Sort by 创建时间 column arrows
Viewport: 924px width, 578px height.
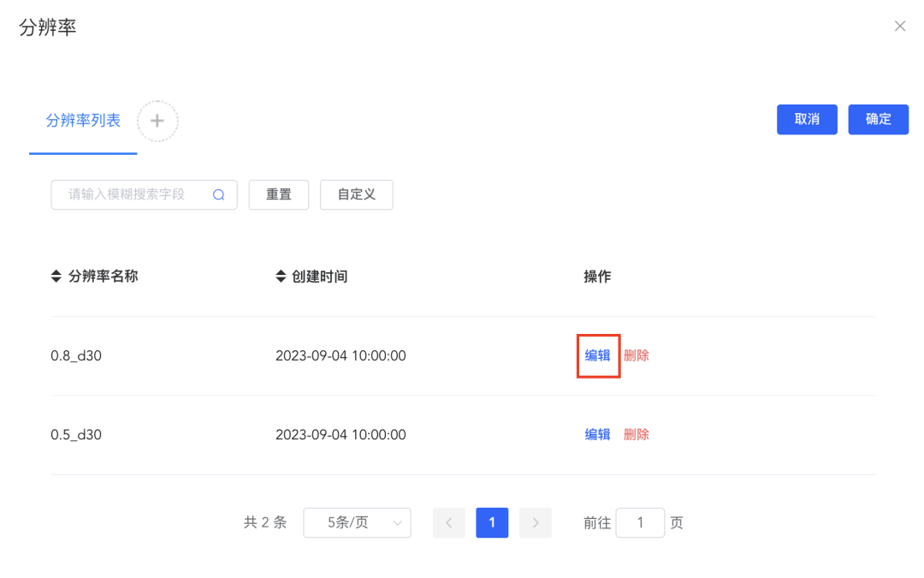pos(281,276)
